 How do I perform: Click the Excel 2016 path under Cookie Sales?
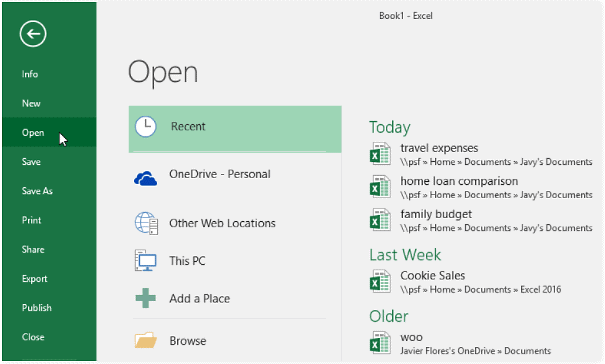[x=481, y=290]
